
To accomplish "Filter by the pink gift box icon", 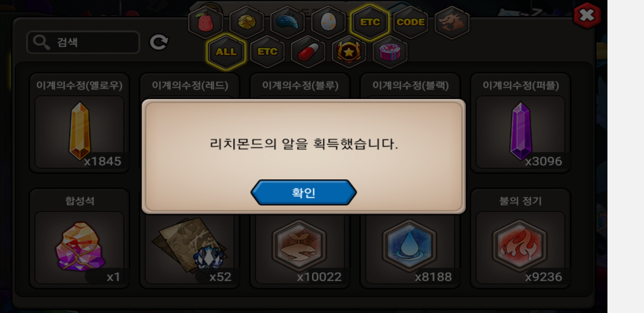I will [390, 52].
